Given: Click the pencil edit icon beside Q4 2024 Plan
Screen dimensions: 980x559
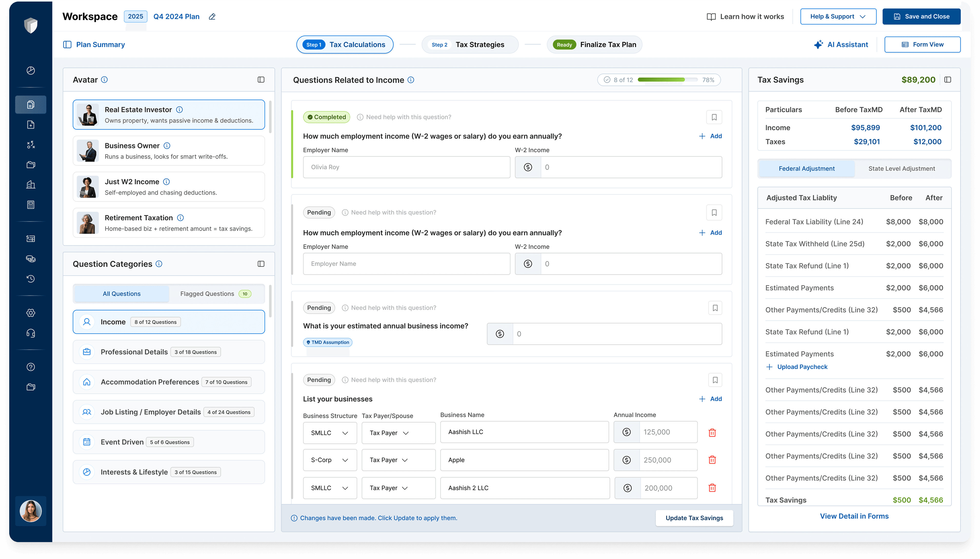Looking at the screenshot, I should [212, 16].
